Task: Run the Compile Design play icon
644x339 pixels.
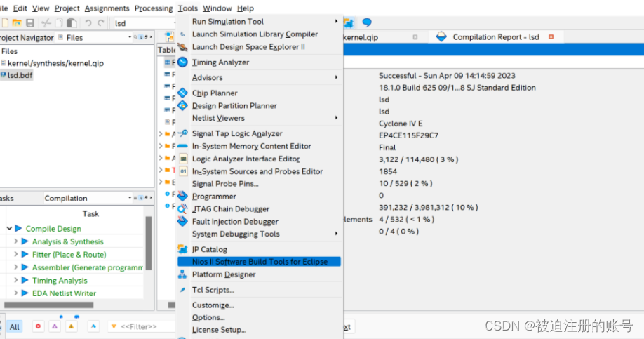Action: pyautogui.click(x=18, y=228)
